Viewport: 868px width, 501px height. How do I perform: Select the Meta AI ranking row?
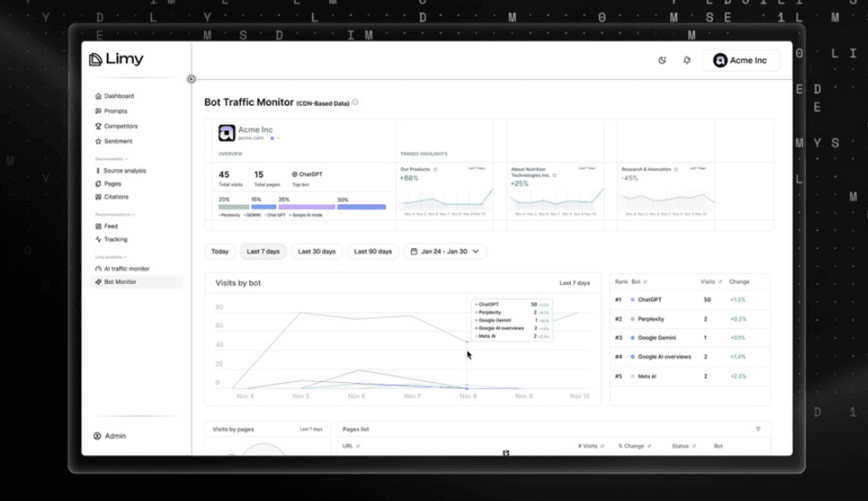tap(690, 377)
